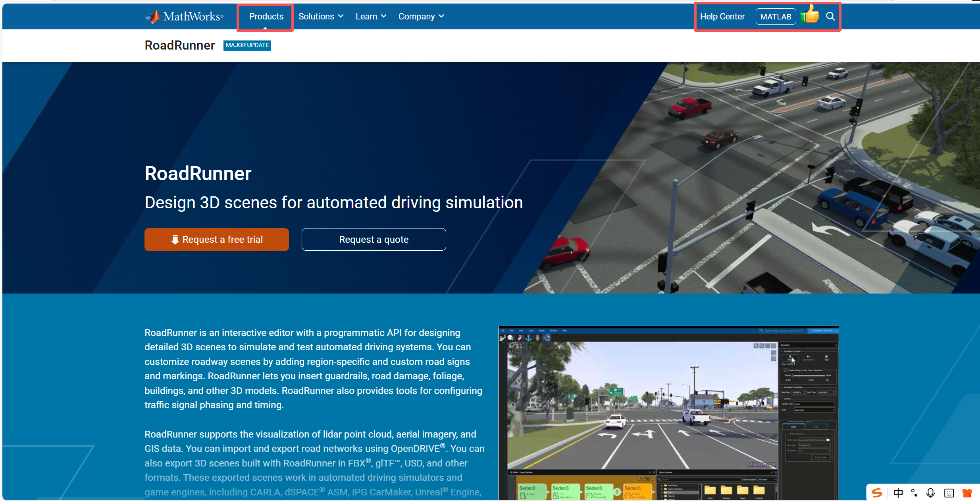
Task: Click the Sogou input method logo
Action: [877, 493]
